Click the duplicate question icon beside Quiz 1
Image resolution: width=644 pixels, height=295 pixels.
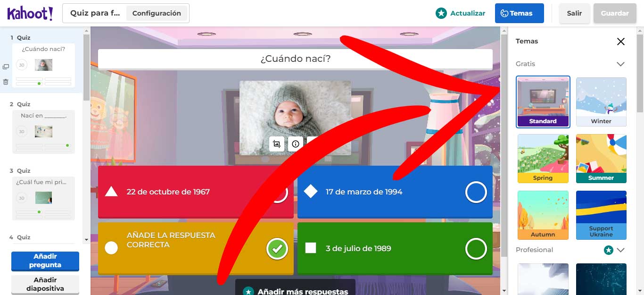(6, 67)
